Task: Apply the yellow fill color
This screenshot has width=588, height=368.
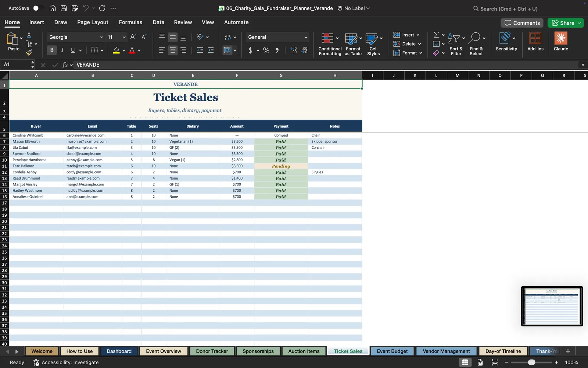Action: [116, 50]
